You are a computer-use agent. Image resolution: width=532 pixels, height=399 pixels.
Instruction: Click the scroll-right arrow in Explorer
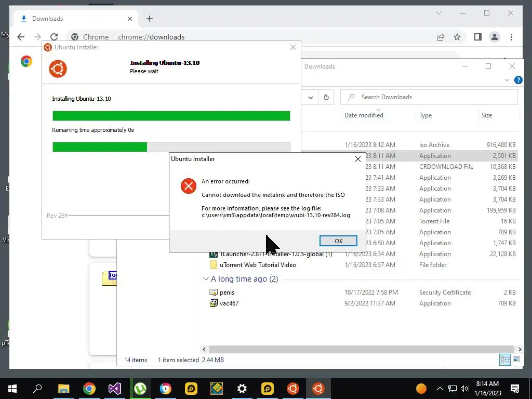(520, 349)
